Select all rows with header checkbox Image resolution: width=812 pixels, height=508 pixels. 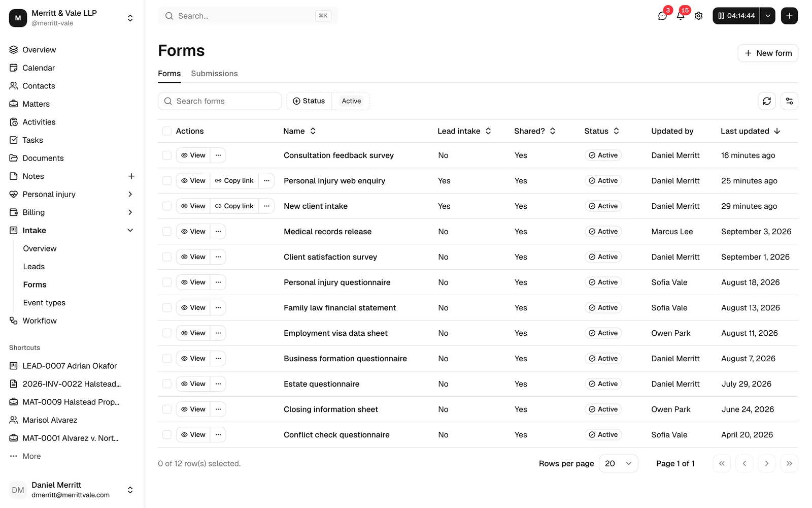166,131
